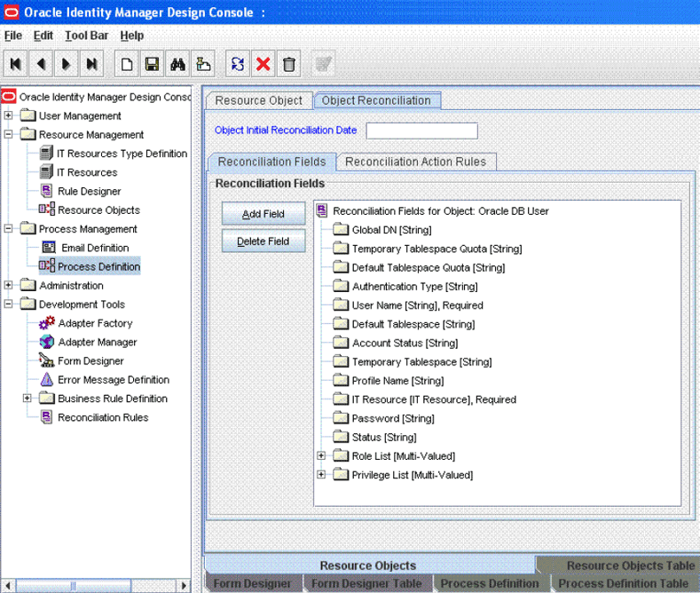Open the Rule Designer icon in tree

click(46, 191)
